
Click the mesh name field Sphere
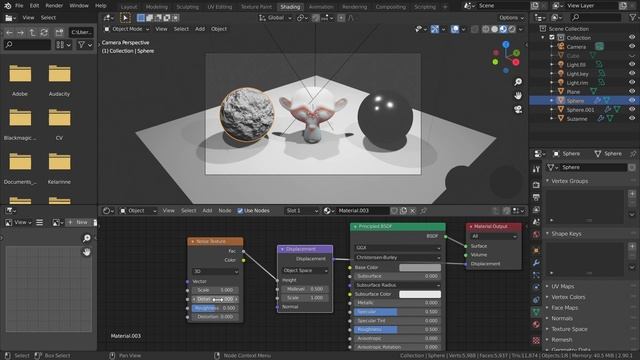pos(593,167)
